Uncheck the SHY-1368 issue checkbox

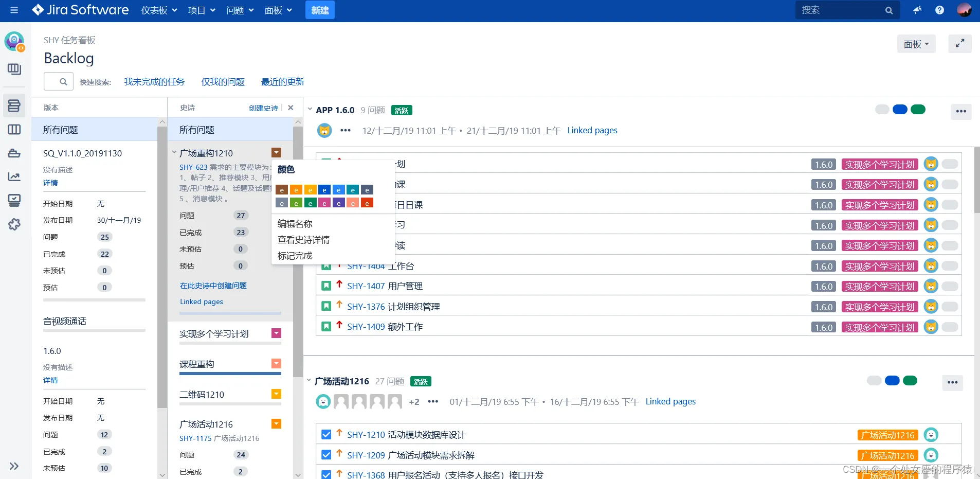(325, 474)
